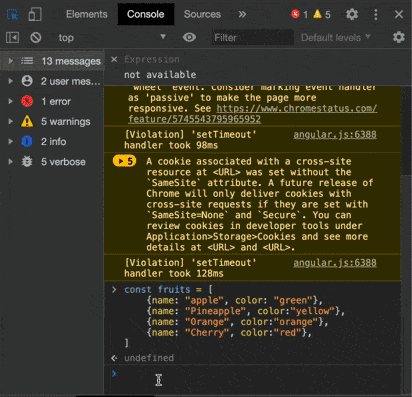
Task: Select the warnings triangle icon in sidebar
Action: coord(27,121)
